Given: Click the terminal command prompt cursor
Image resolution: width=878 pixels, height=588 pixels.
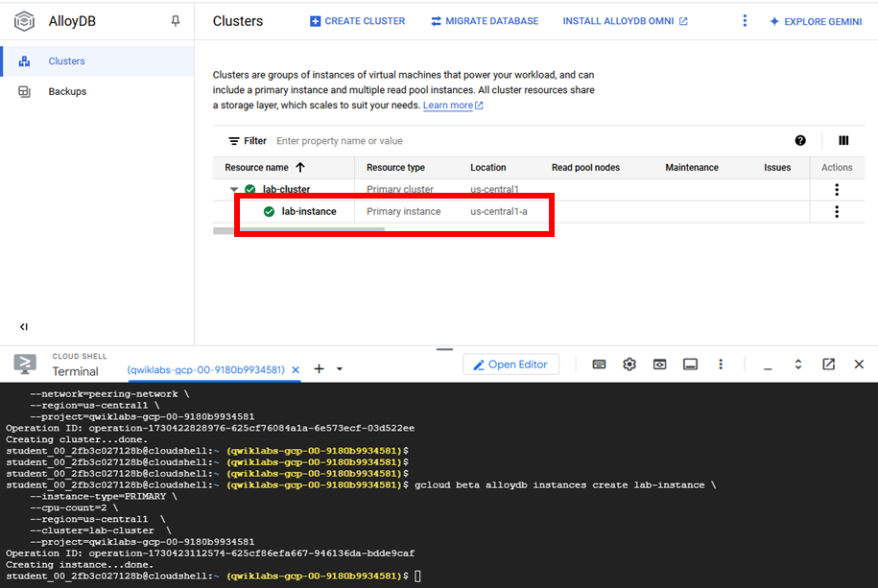Looking at the screenshot, I should [x=417, y=576].
